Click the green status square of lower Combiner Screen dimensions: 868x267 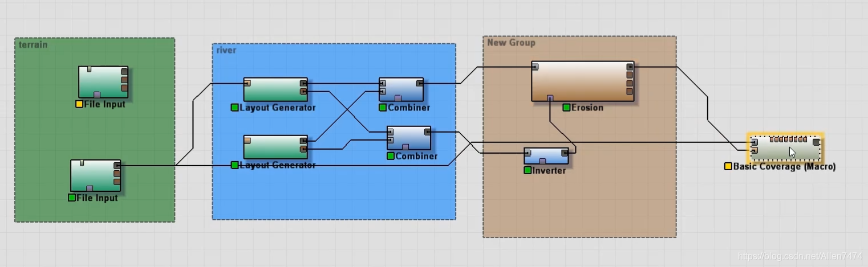pyautogui.click(x=391, y=156)
